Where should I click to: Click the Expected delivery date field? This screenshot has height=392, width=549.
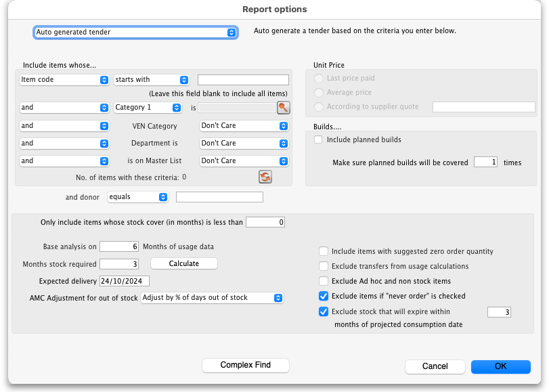pos(124,281)
